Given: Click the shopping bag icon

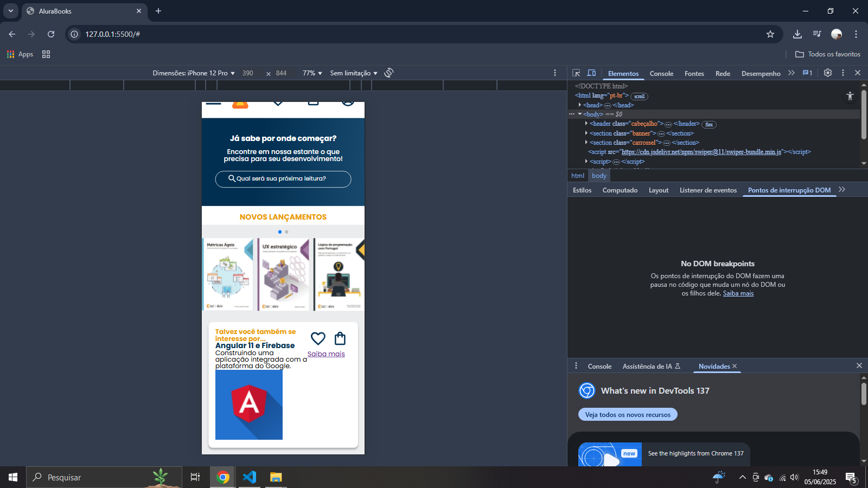Looking at the screenshot, I should coord(340,338).
